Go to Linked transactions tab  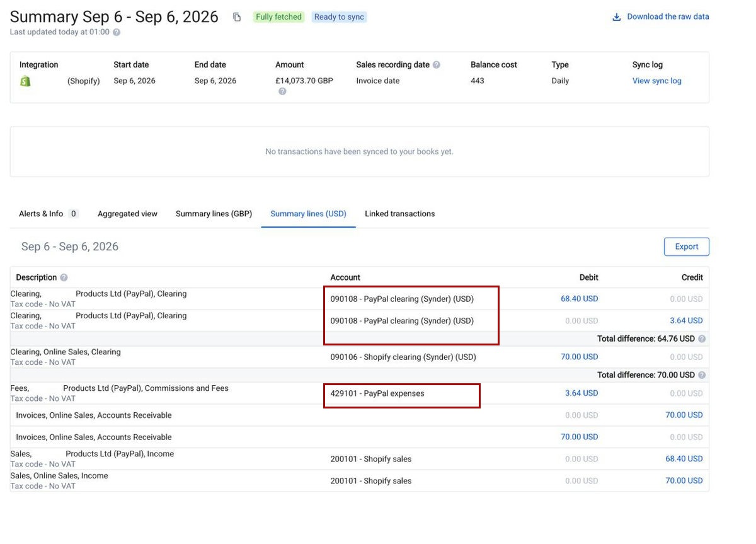pyautogui.click(x=400, y=214)
